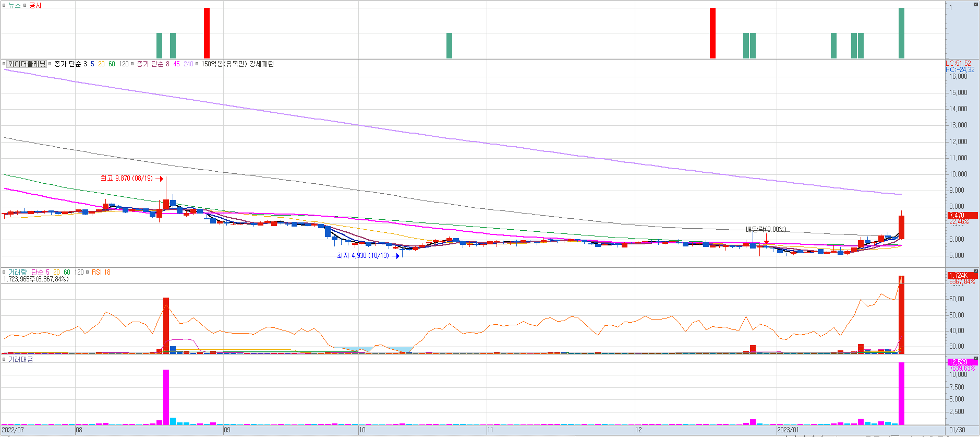Click the 22.46% change rate label

(959, 222)
